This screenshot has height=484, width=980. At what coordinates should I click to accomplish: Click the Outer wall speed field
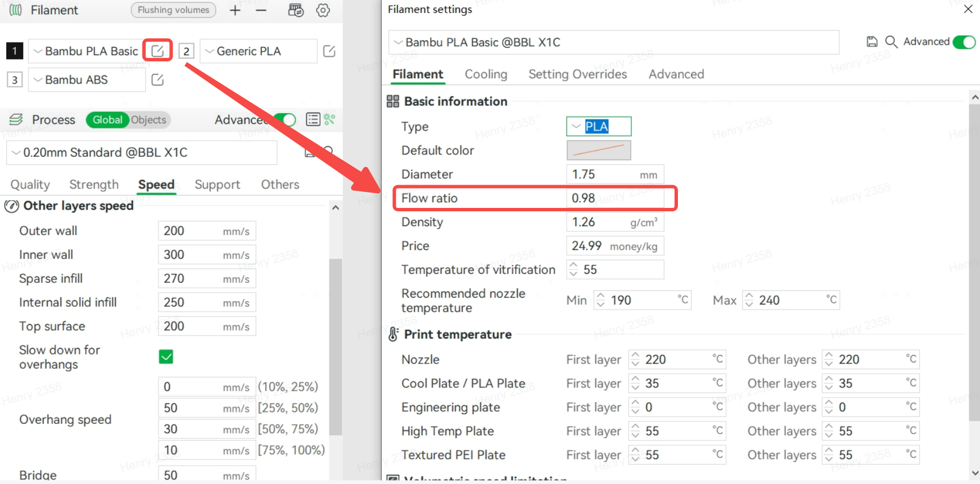207,231
